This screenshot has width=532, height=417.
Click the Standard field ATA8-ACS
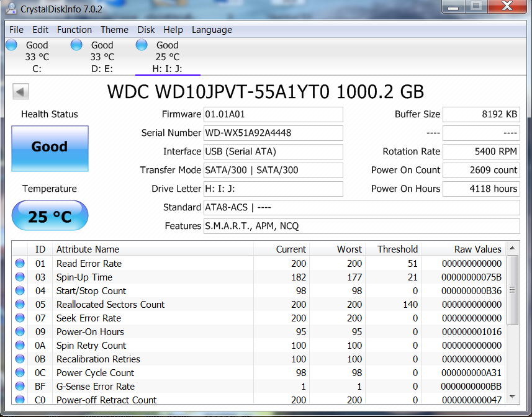362,207
